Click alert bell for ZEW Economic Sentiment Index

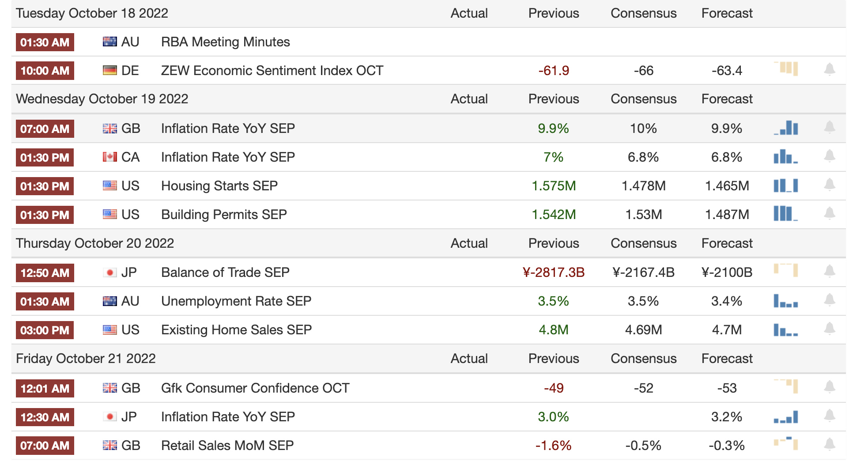click(x=829, y=69)
